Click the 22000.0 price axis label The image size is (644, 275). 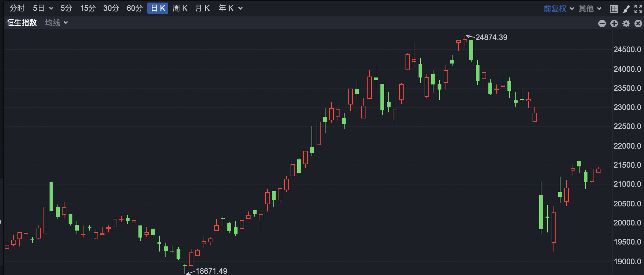point(627,146)
